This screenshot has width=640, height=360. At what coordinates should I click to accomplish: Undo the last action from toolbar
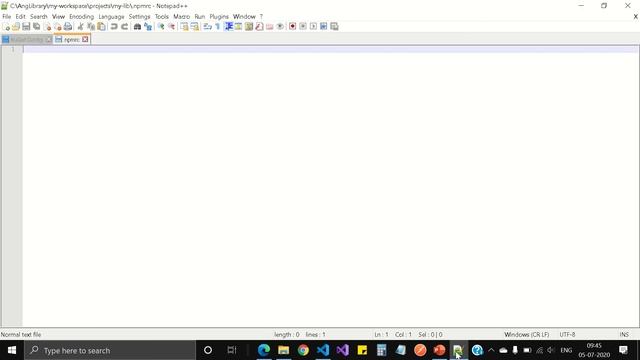tap(114, 27)
